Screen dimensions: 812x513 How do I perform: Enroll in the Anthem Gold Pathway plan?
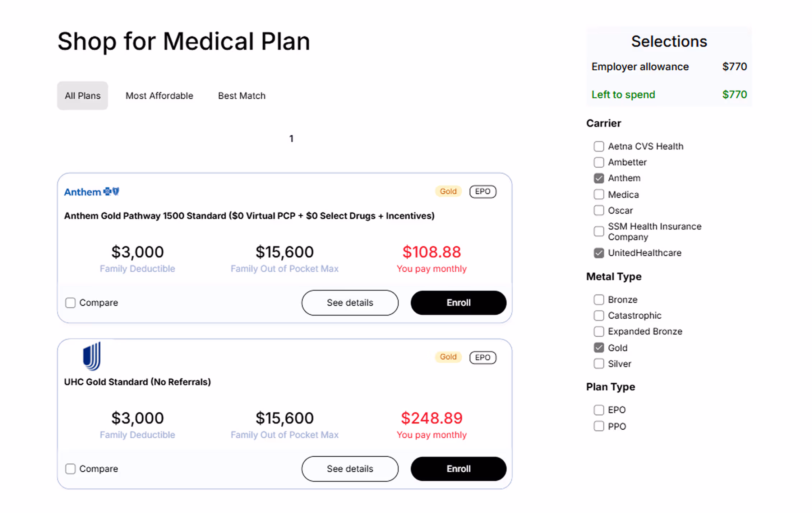(458, 303)
